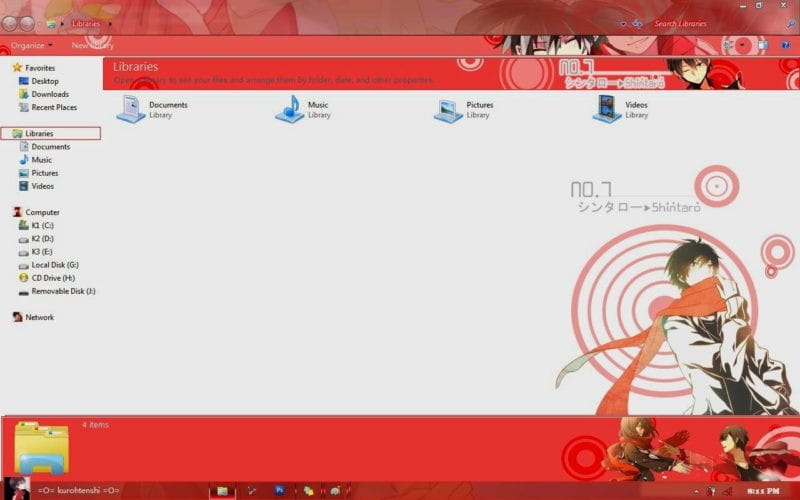
Task: Select Favorites in the navigation pane
Action: click(40, 68)
